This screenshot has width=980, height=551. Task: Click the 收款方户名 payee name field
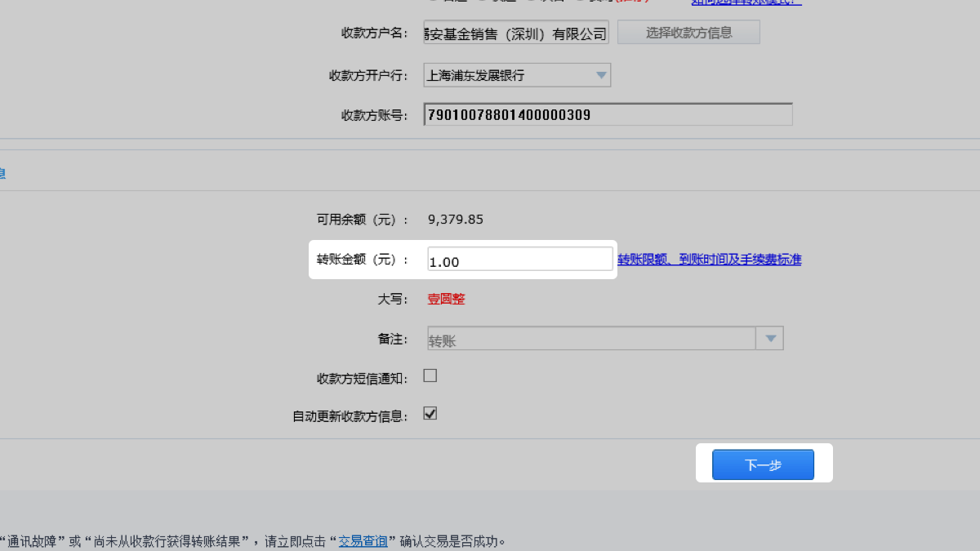516,33
